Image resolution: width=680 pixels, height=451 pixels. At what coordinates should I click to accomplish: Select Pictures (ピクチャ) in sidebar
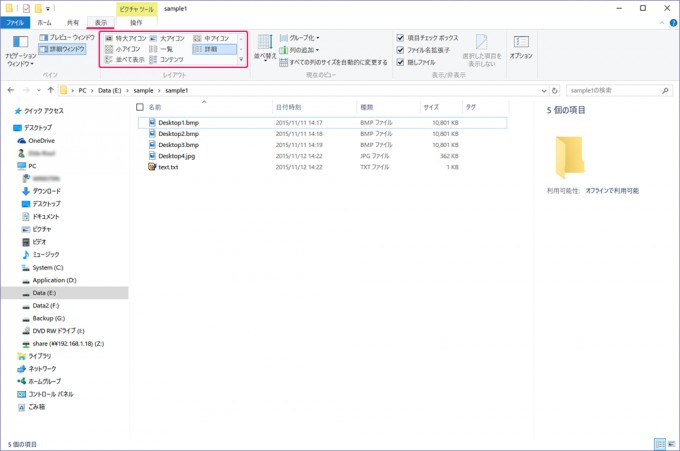coord(36,229)
